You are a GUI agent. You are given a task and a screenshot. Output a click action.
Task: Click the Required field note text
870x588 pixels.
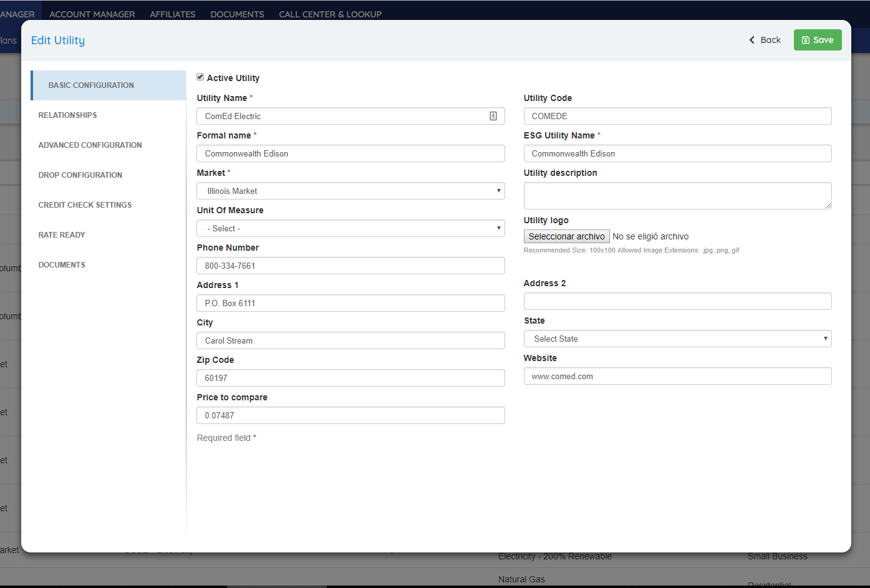pyautogui.click(x=226, y=438)
